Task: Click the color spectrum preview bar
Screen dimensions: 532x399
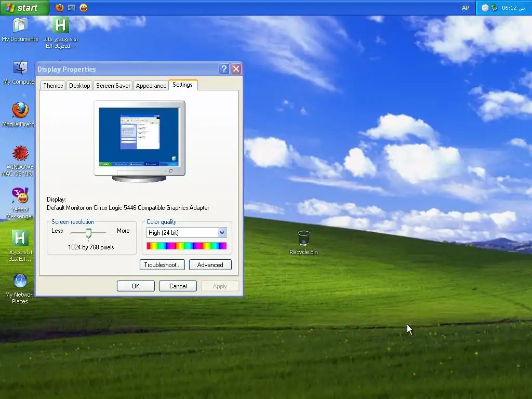Action: pyautogui.click(x=187, y=246)
